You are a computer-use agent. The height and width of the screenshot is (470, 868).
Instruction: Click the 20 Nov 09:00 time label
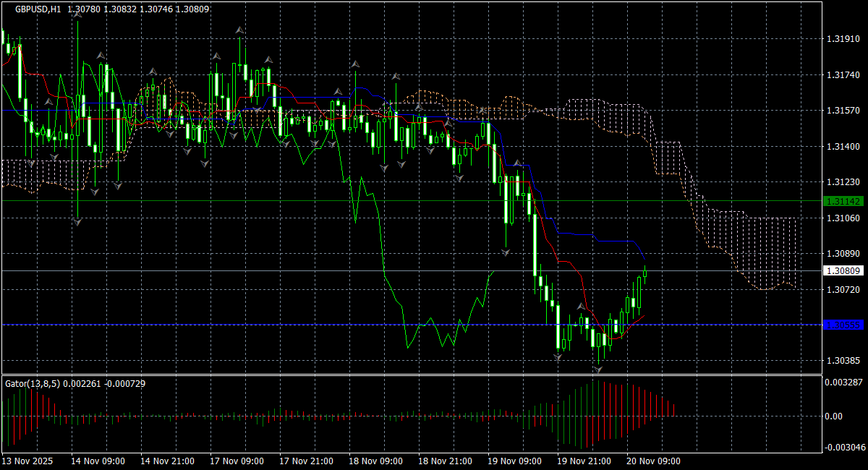(x=654, y=461)
